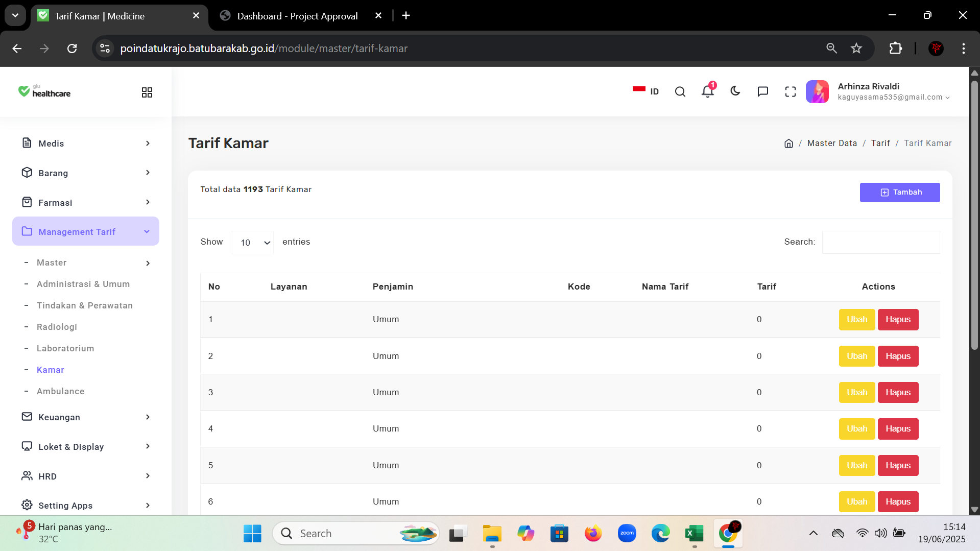Image resolution: width=980 pixels, height=551 pixels.
Task: Click the home breadcrumb icon
Action: [x=788, y=143]
